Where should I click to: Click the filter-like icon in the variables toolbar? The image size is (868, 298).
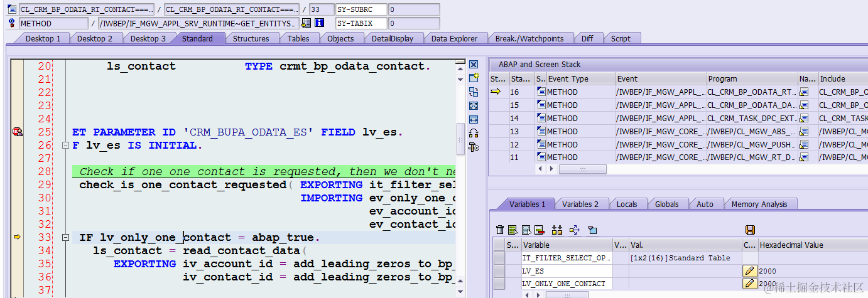click(592, 230)
